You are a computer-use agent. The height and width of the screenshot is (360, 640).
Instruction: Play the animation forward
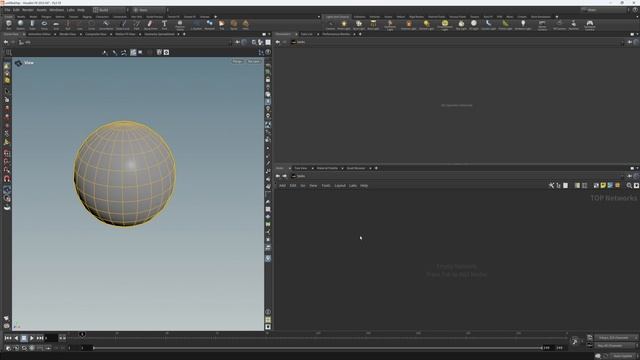(32, 338)
